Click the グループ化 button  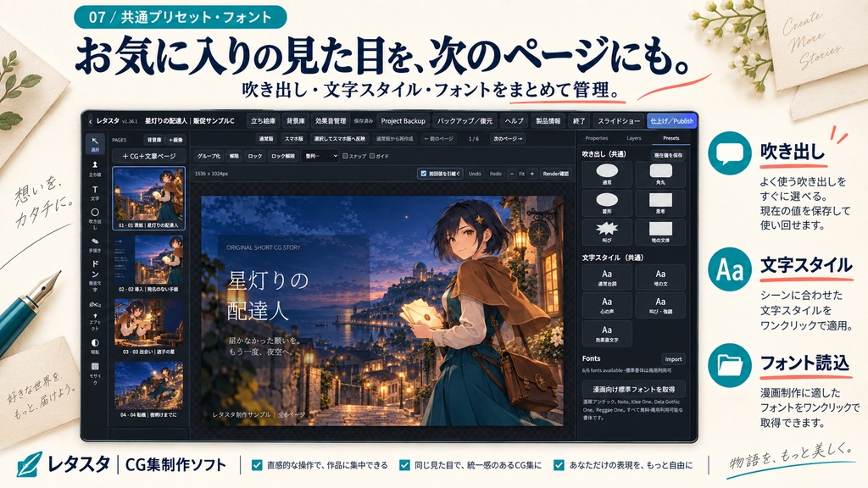click(209, 156)
